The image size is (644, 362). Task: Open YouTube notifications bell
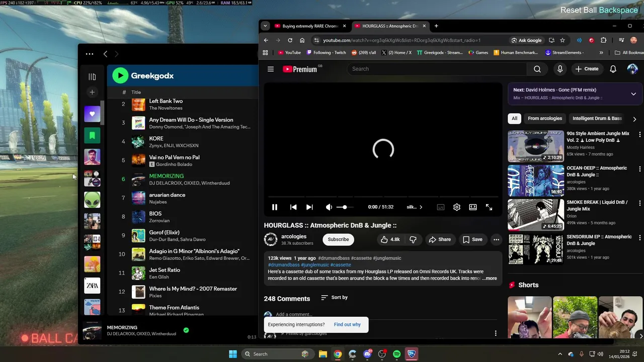tap(613, 69)
